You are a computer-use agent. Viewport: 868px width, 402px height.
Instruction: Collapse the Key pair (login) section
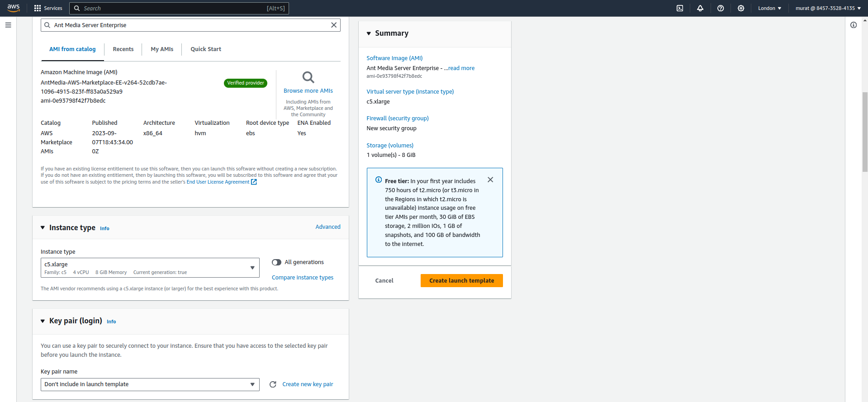tap(43, 321)
